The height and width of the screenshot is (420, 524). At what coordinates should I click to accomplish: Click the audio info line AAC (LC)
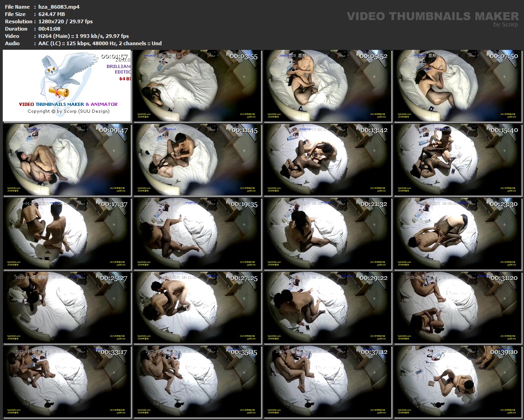(x=100, y=43)
